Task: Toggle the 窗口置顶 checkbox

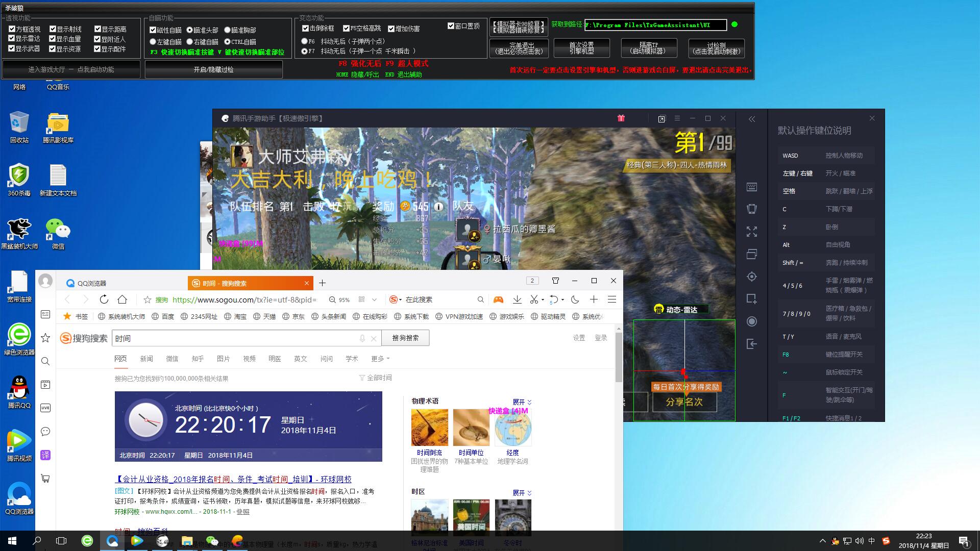Action: [x=451, y=26]
